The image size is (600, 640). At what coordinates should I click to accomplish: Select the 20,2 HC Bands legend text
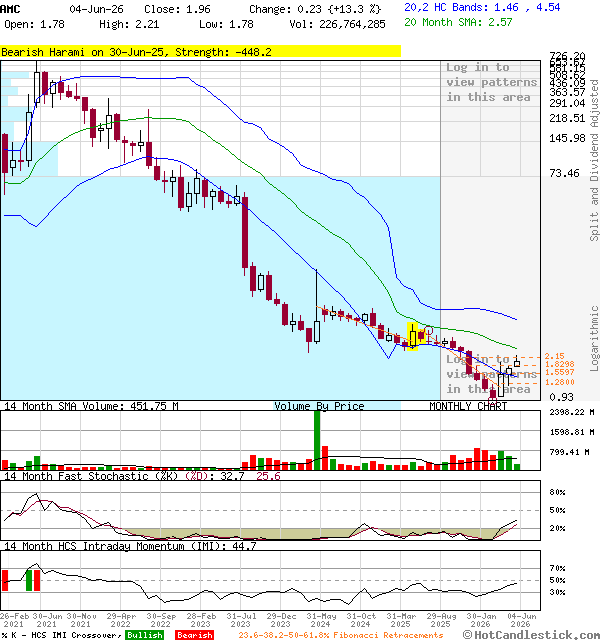pos(482,7)
